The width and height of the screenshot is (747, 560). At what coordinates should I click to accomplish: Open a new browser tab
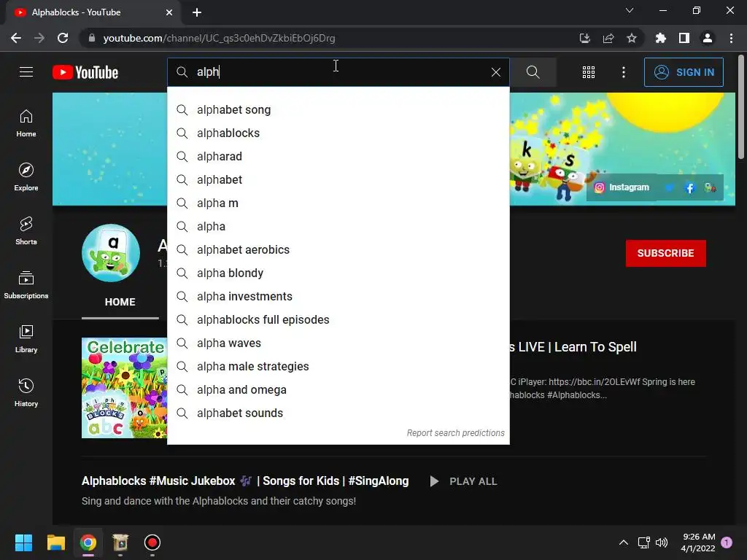[197, 12]
